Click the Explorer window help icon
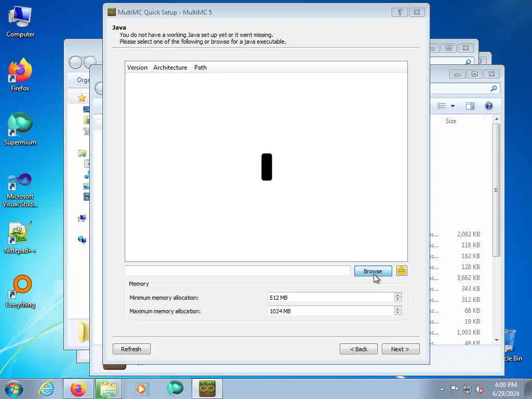Screen dimensions: 532x399 [x=488, y=106]
